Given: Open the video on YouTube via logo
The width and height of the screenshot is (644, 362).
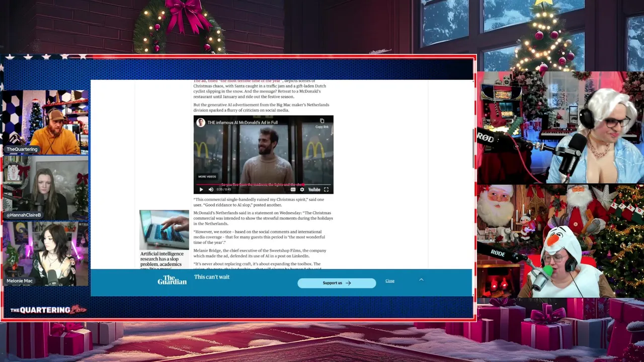Looking at the screenshot, I should pyautogui.click(x=314, y=190).
